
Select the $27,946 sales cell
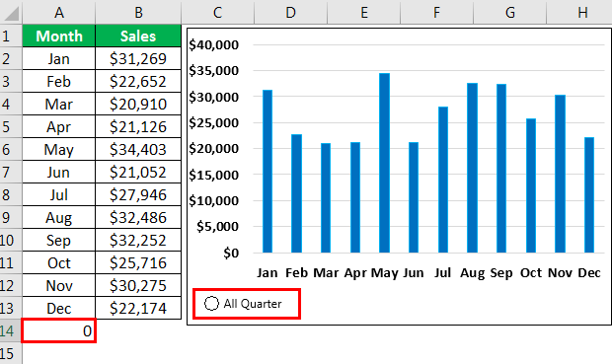[138, 194]
